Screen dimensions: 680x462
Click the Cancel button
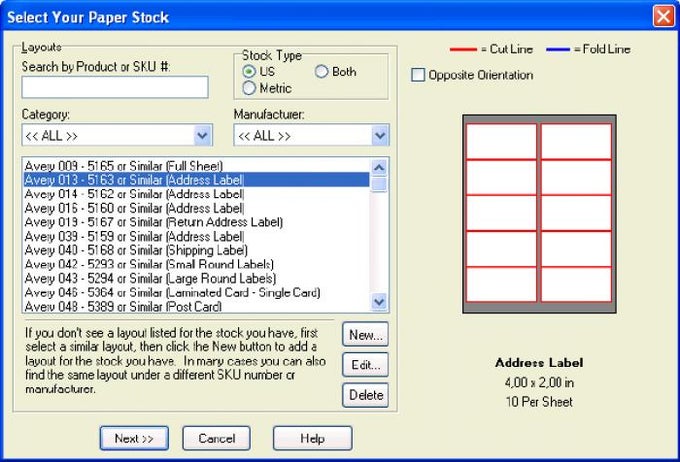216,438
